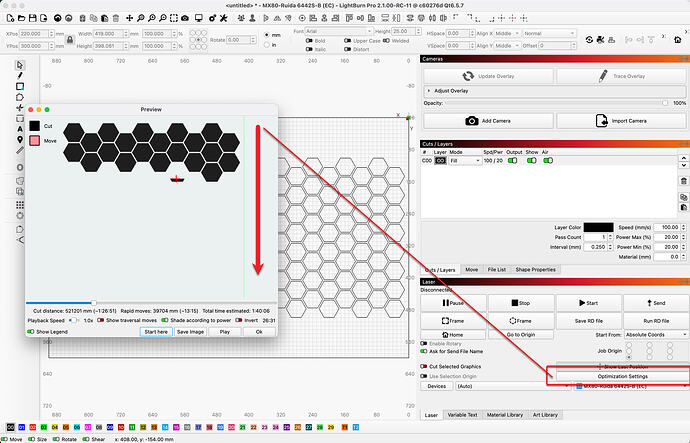Click the Play button in Preview
This screenshot has height=443, width=690.
[x=225, y=332]
